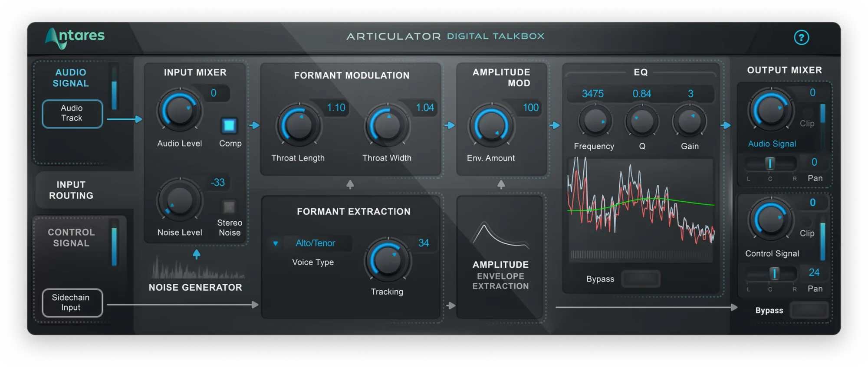Click the ARTICULATOR DIGITAL TALKBOX title
This screenshot has width=868, height=367.
pos(445,36)
